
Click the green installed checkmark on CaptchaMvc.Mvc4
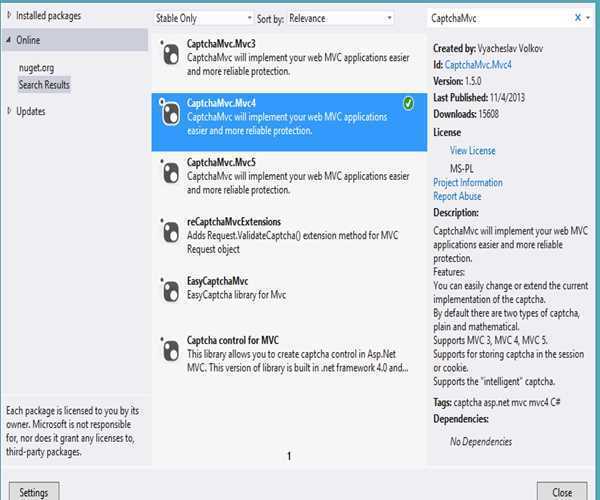point(408,103)
